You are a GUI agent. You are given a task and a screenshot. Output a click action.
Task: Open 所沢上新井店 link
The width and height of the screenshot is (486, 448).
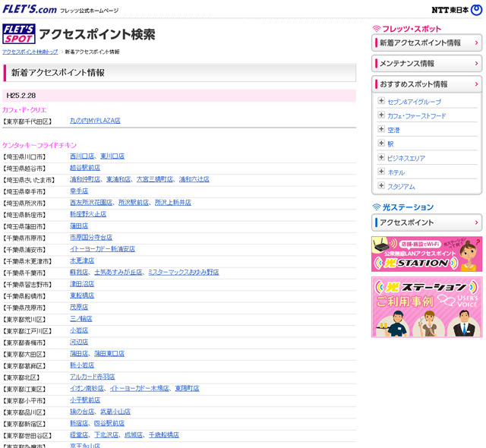coord(173,203)
